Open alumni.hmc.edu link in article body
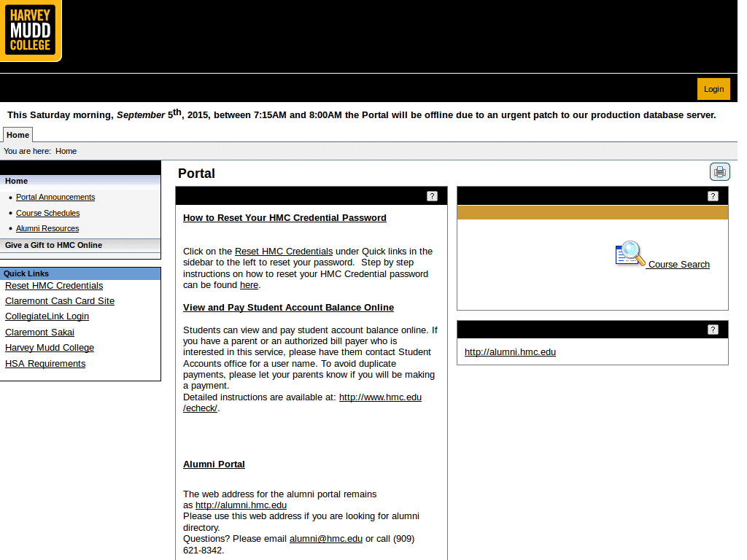 click(241, 505)
